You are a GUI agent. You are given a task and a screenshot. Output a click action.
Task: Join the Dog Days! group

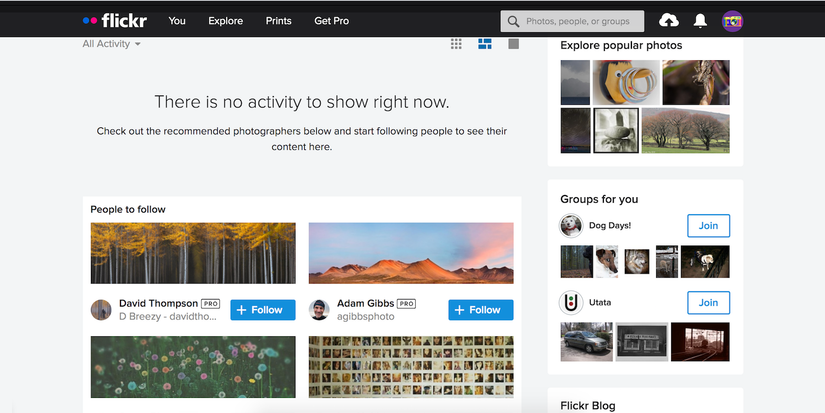(x=708, y=226)
